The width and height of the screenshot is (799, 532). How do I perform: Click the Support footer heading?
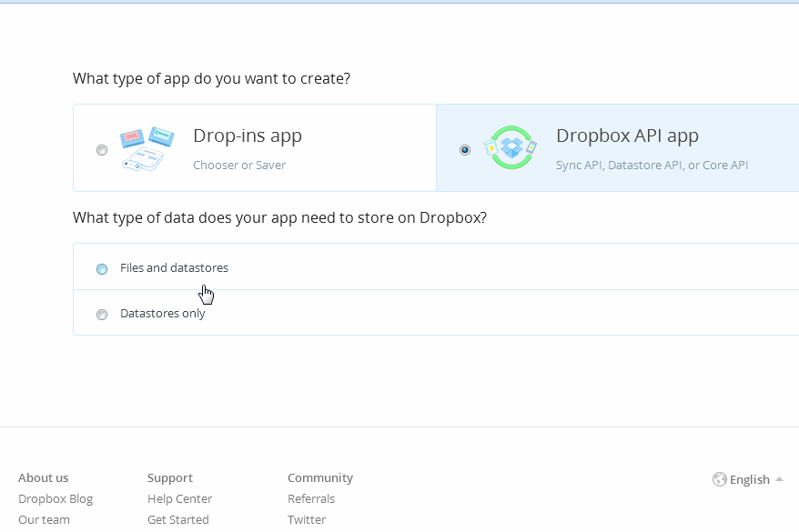click(x=170, y=478)
